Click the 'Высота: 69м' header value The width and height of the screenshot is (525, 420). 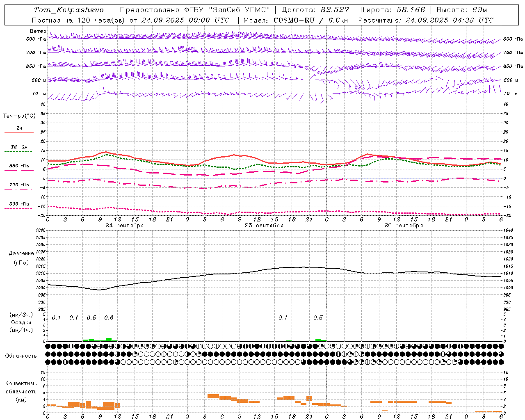pyautogui.click(x=461, y=10)
